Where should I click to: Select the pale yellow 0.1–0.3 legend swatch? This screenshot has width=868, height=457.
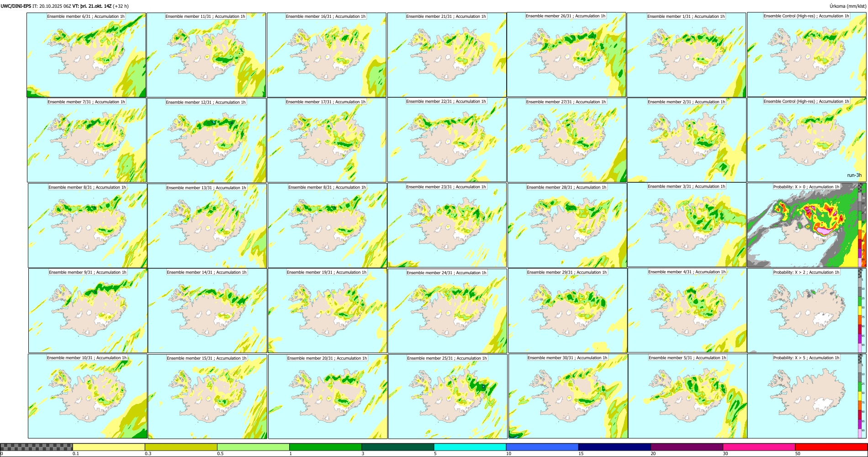click(x=109, y=447)
